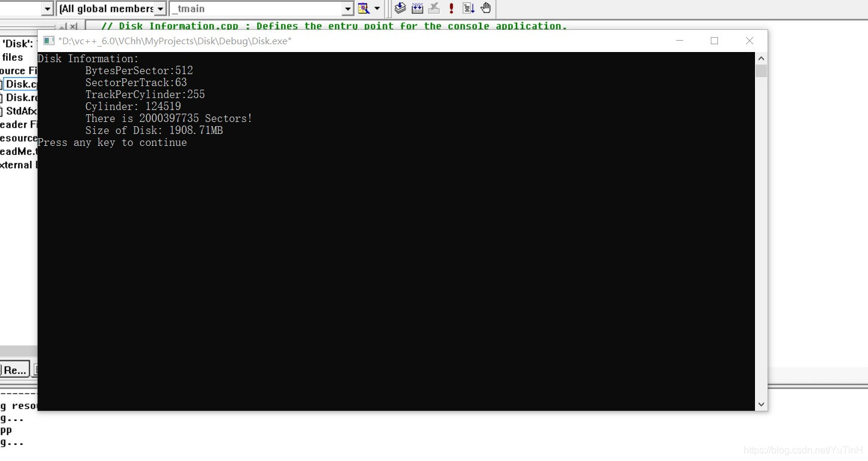The image size is (868, 461).
Task: Select the Disk.rc file in the tree
Action: (22, 97)
